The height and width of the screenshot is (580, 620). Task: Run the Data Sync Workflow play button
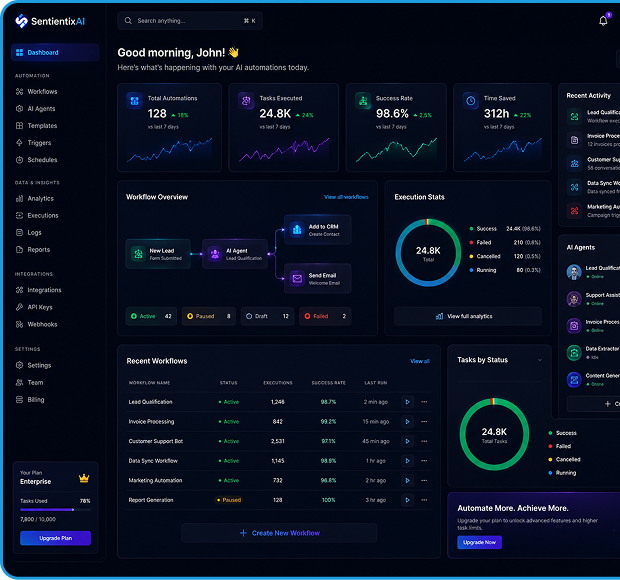click(x=407, y=461)
